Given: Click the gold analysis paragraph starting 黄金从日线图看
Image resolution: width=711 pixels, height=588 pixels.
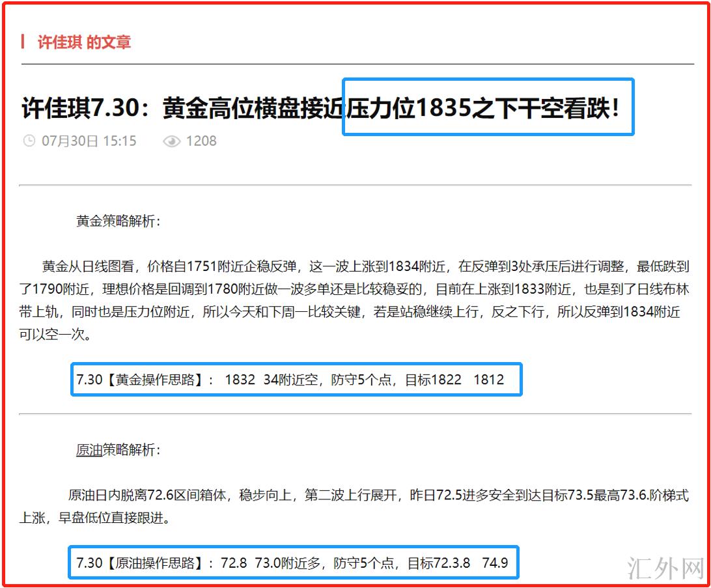Looking at the screenshot, I should (x=355, y=301).
